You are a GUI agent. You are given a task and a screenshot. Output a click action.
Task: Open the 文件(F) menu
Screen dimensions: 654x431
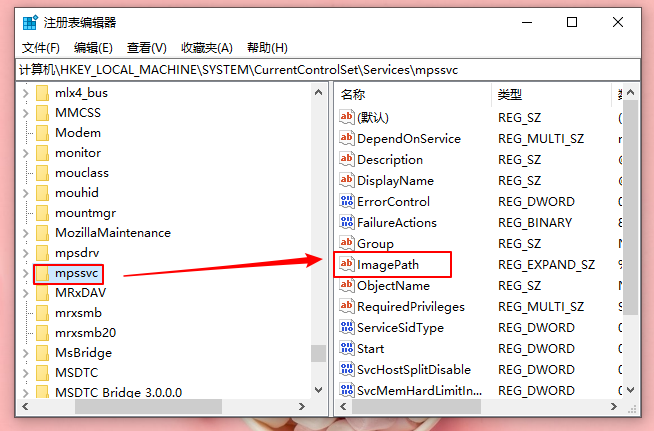coord(40,48)
